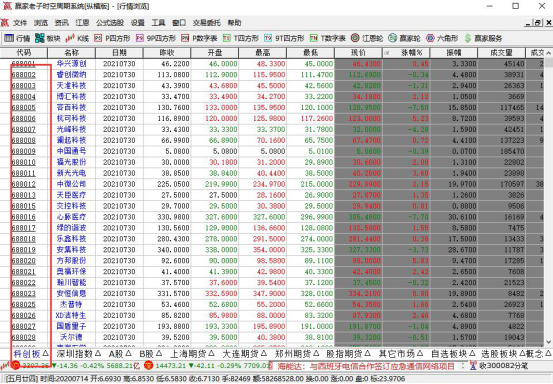This screenshot has height=384, width=553.
Task: Open the T数字表 tool
Action: (328, 38)
